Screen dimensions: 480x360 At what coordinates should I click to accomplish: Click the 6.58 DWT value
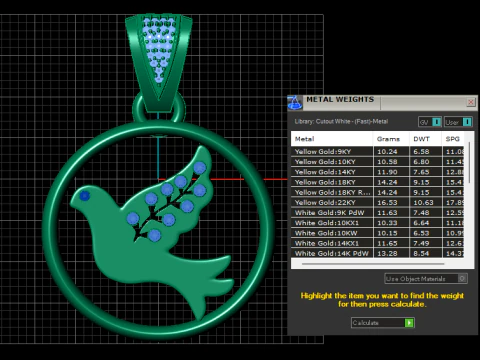coord(421,152)
